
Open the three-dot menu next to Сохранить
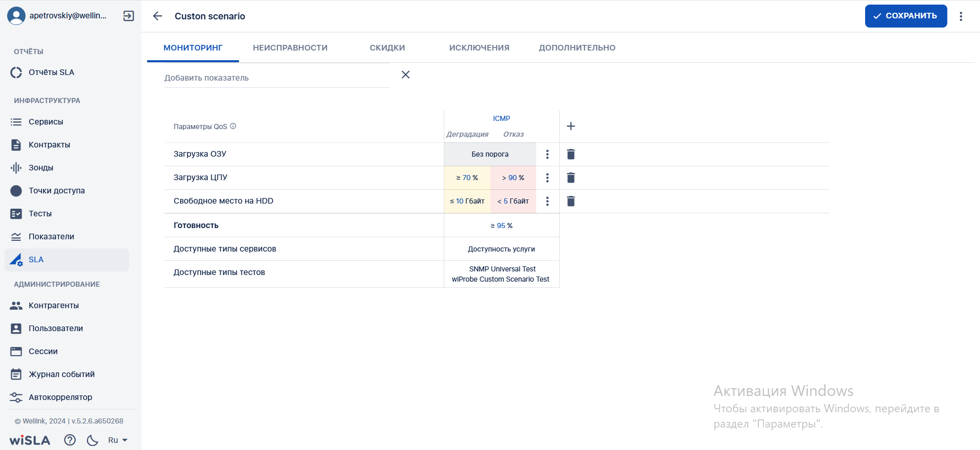pyautogui.click(x=961, y=16)
